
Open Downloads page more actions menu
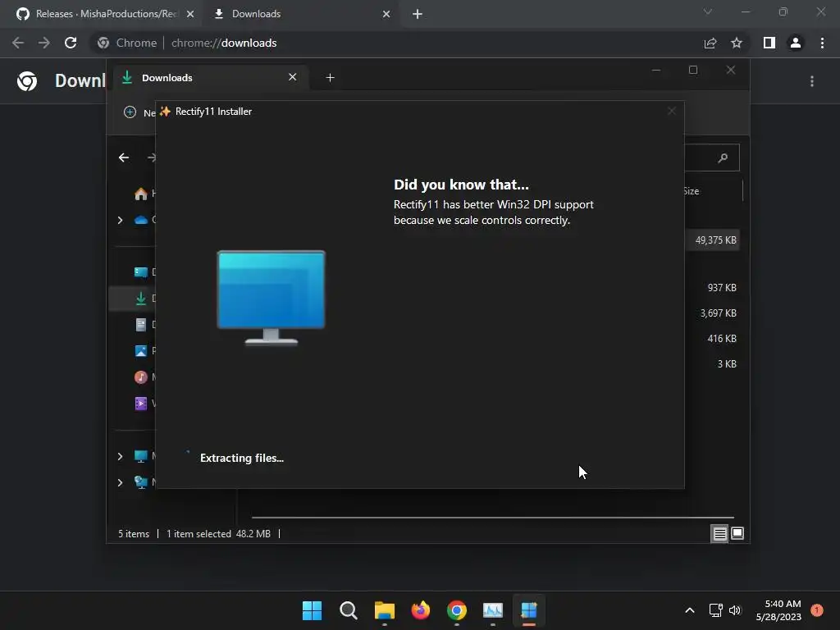tap(812, 81)
